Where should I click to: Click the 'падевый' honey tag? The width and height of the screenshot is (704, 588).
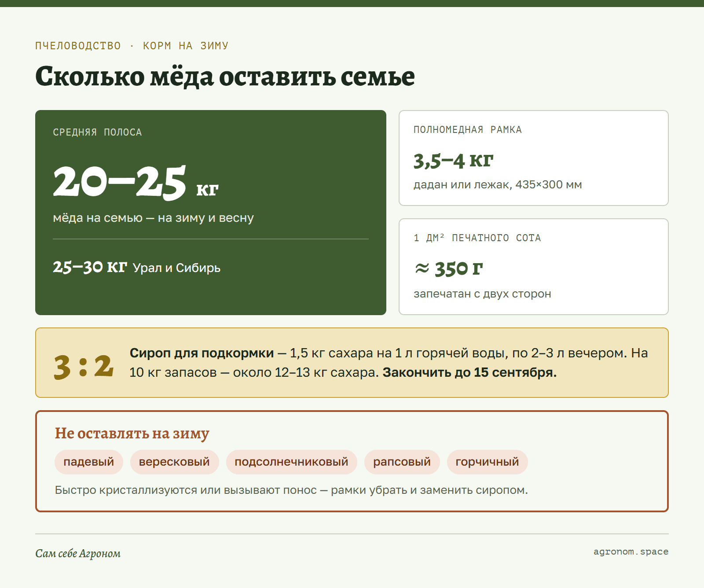click(89, 462)
